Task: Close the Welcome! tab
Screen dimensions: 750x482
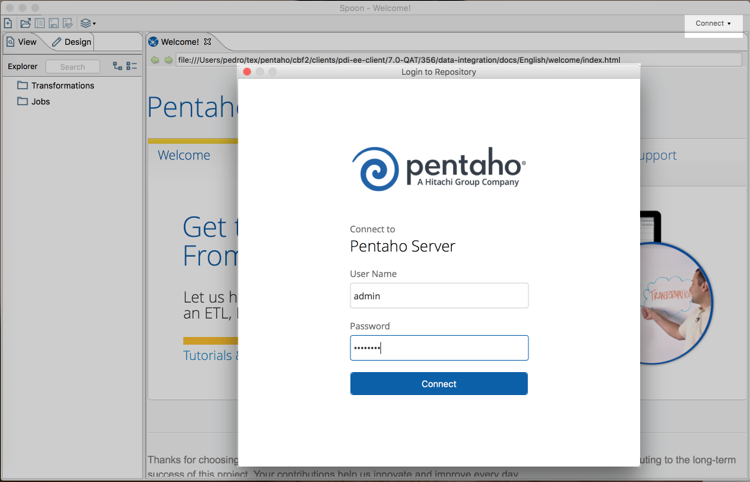Action: 208,42
